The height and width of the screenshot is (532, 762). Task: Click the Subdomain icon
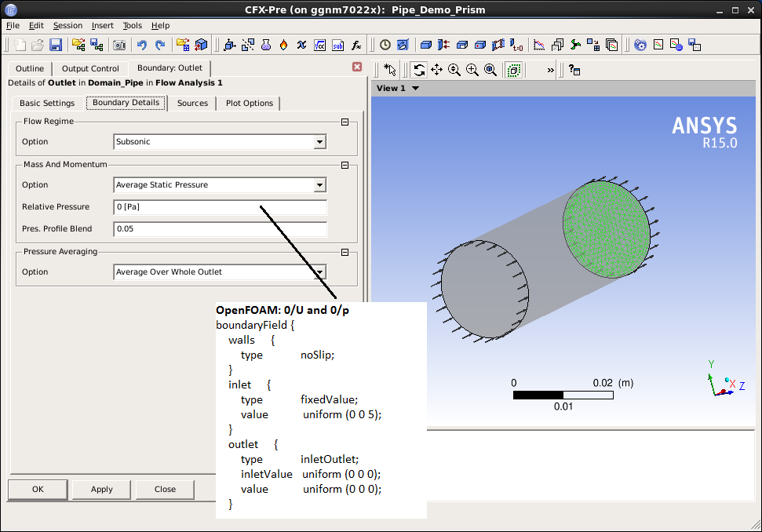pos(461,46)
